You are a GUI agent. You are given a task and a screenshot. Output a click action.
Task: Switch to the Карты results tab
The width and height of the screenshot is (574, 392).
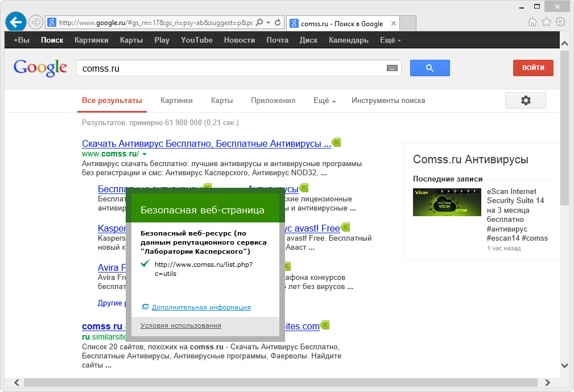click(x=222, y=101)
